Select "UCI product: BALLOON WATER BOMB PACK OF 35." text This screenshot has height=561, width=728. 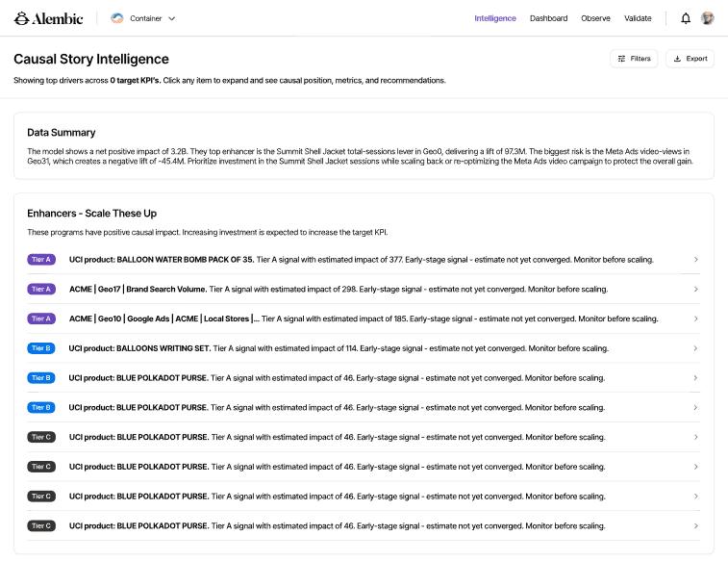(162, 260)
